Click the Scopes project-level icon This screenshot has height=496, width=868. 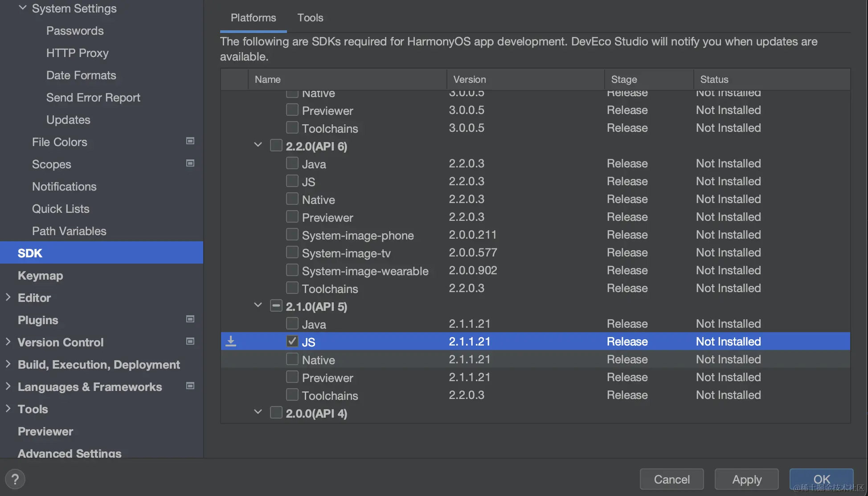(190, 163)
